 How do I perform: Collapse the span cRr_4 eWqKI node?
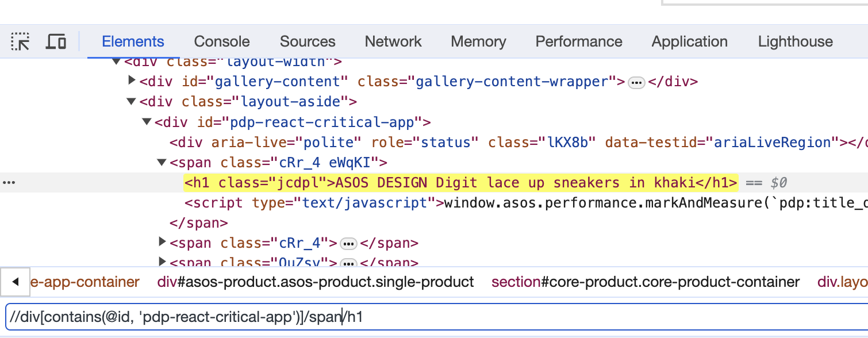click(162, 163)
